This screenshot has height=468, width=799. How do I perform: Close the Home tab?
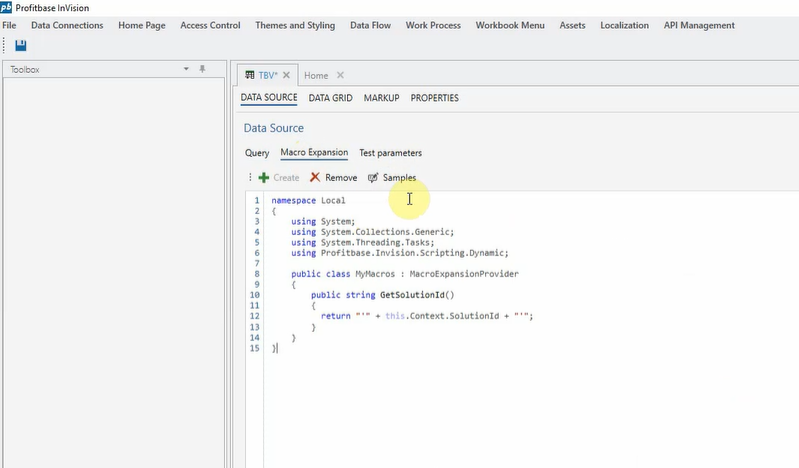click(340, 75)
